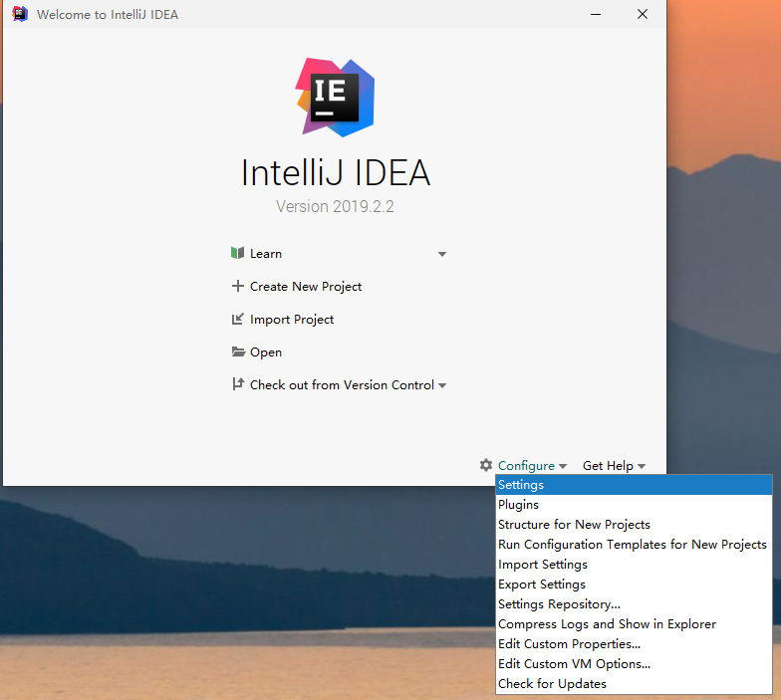Click the Open folder icon

(237, 352)
